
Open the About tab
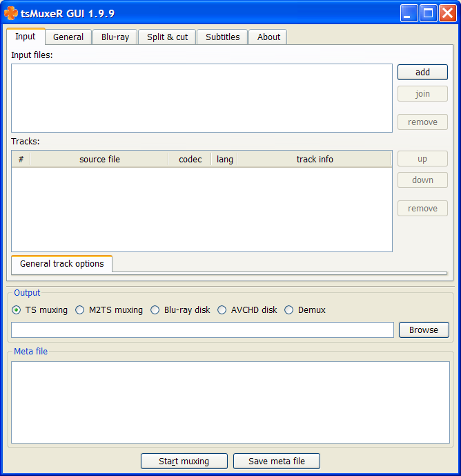tap(268, 37)
